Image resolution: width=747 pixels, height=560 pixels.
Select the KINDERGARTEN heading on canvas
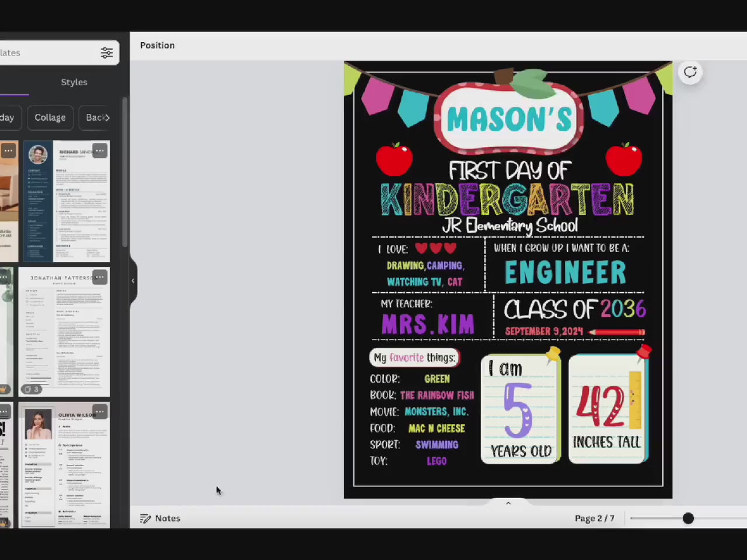pyautogui.click(x=507, y=199)
